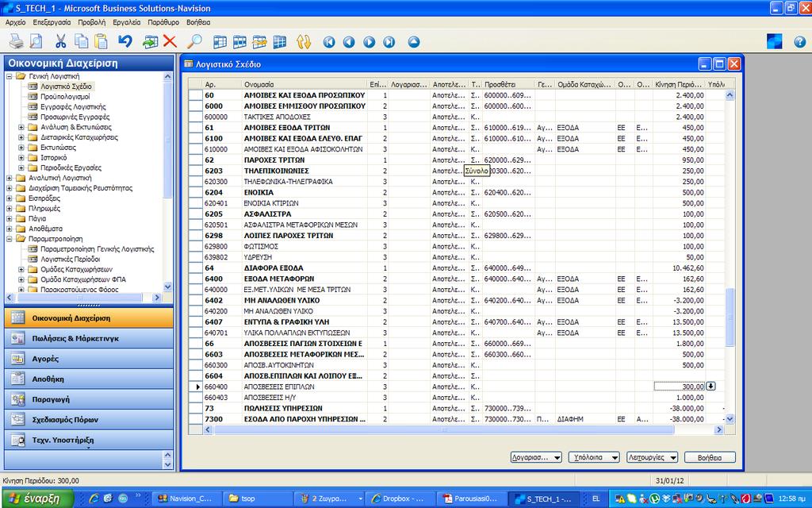Open the Επεξεργασία menu

tap(52, 22)
